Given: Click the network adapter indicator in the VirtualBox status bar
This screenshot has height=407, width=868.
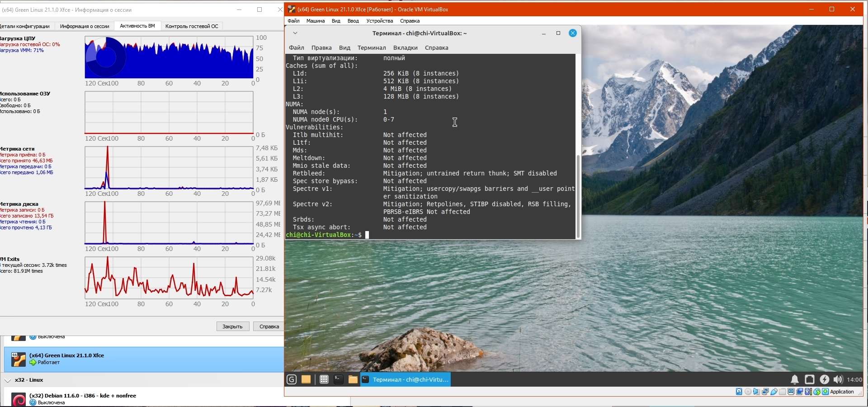Looking at the screenshot, I should click(765, 392).
